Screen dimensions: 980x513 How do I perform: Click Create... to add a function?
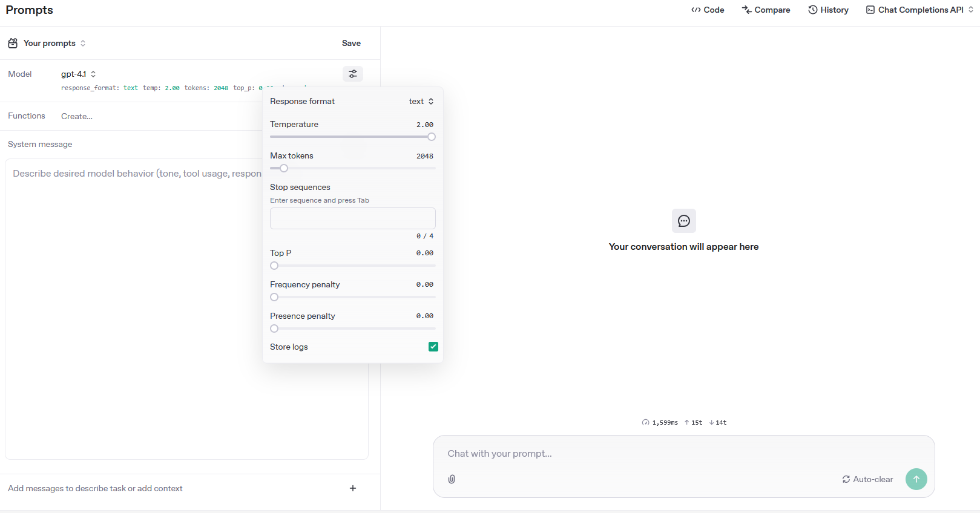(x=77, y=116)
